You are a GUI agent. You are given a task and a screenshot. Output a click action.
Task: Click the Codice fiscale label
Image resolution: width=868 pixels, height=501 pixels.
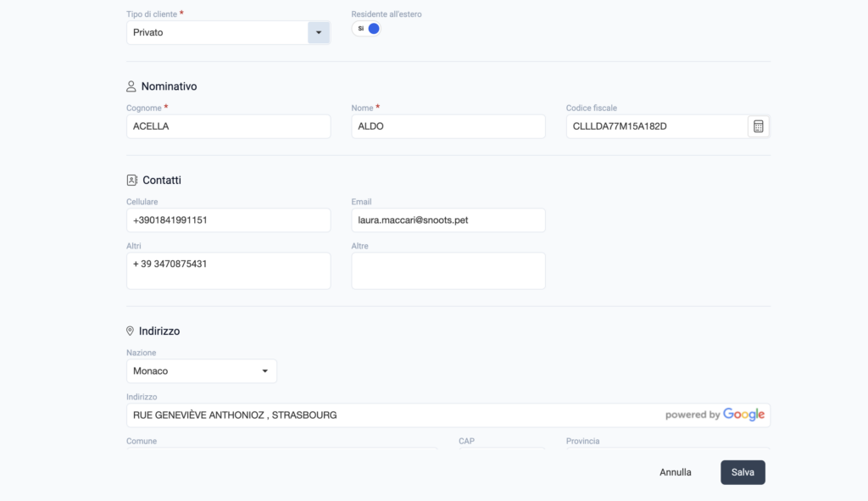(x=591, y=108)
